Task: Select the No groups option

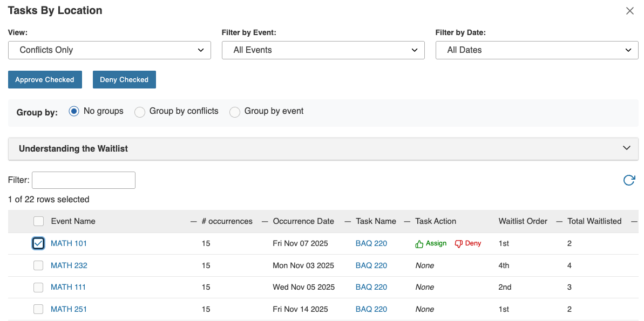Action: 73,112
